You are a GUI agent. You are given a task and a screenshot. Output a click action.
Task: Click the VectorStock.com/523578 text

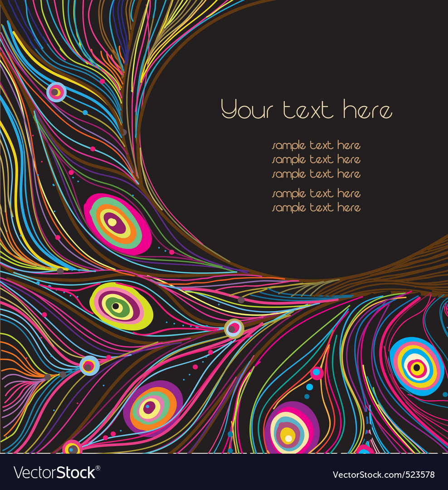click(x=383, y=475)
